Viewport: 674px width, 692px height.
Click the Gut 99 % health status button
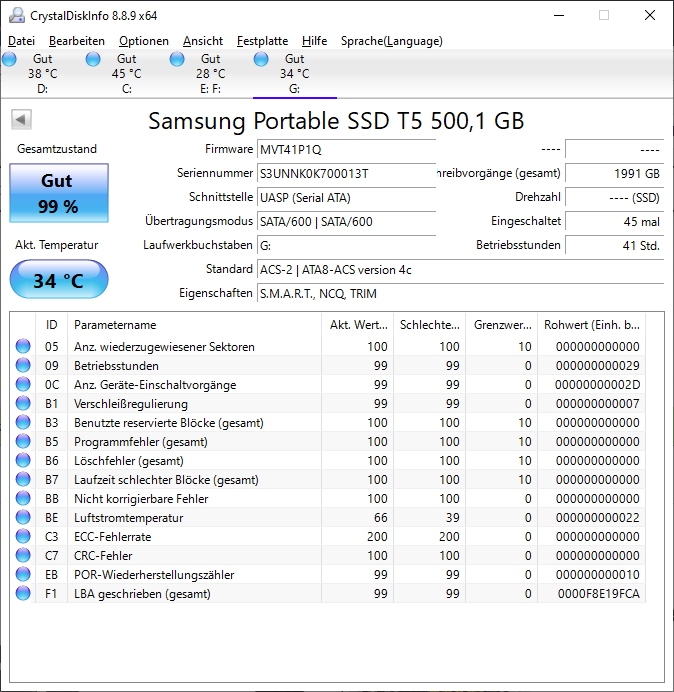pos(59,193)
